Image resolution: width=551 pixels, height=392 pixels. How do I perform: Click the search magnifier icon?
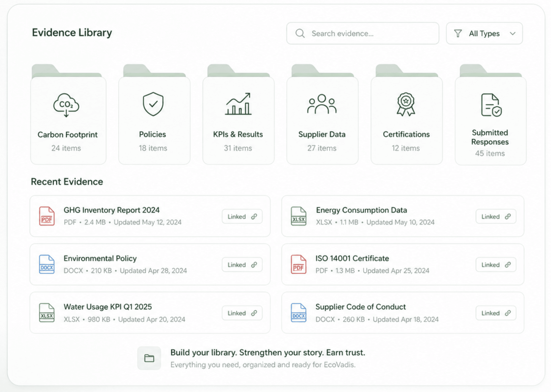point(300,33)
